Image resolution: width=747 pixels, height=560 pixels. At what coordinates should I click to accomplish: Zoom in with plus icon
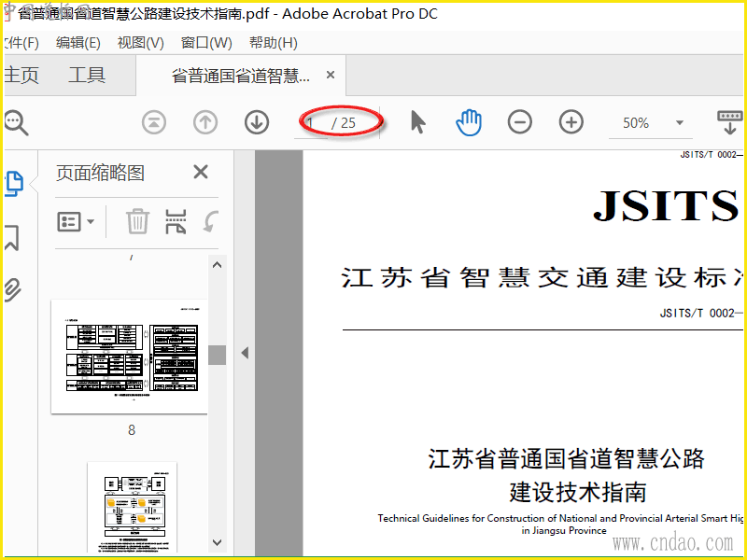click(x=571, y=122)
